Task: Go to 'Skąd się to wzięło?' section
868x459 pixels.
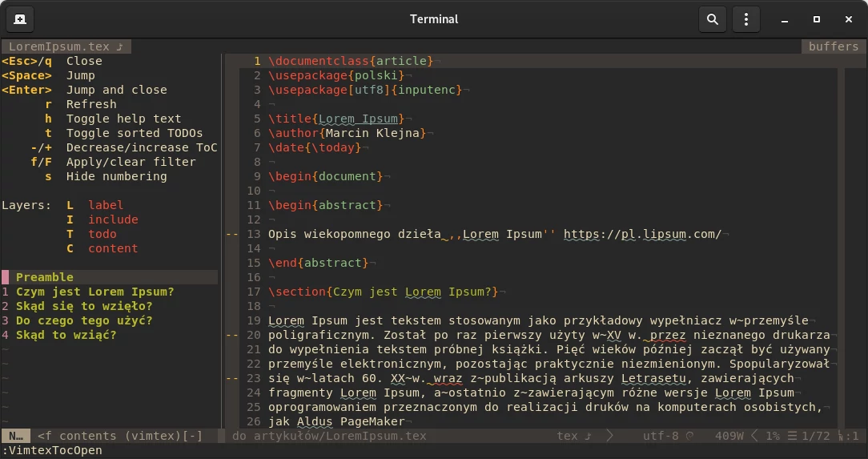Action: pyautogui.click(x=84, y=306)
